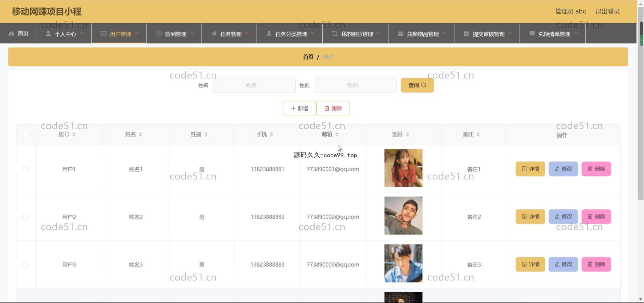The width and height of the screenshot is (644, 303).
Task: Expand the 兑换物品管理 dropdown arrow
Action: 444,33
